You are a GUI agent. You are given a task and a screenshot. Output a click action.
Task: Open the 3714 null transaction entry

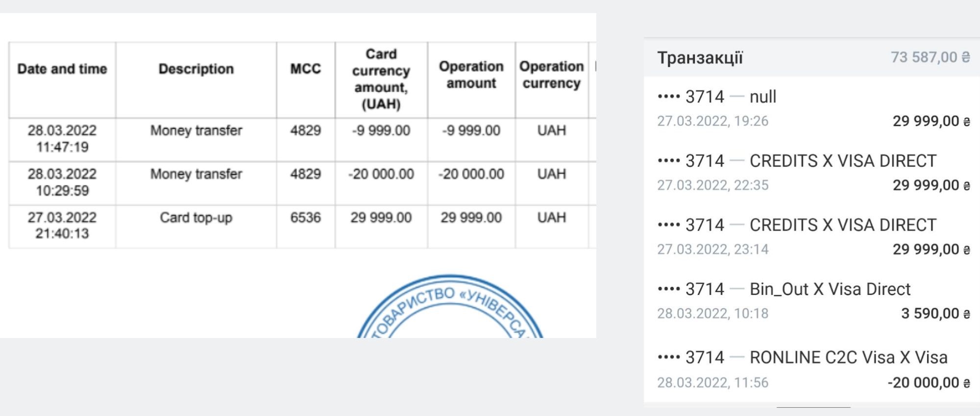812,108
